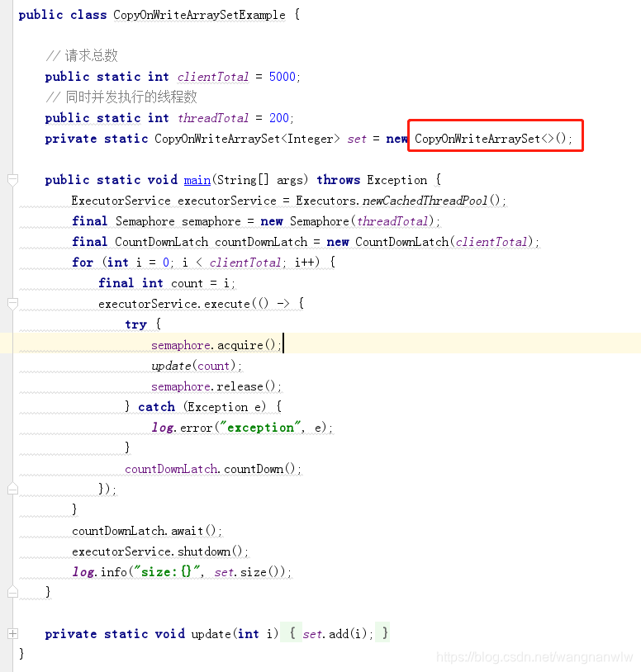Click folded body '{ set.add(i); }'
Screen dimensions: 641x672
point(335,633)
